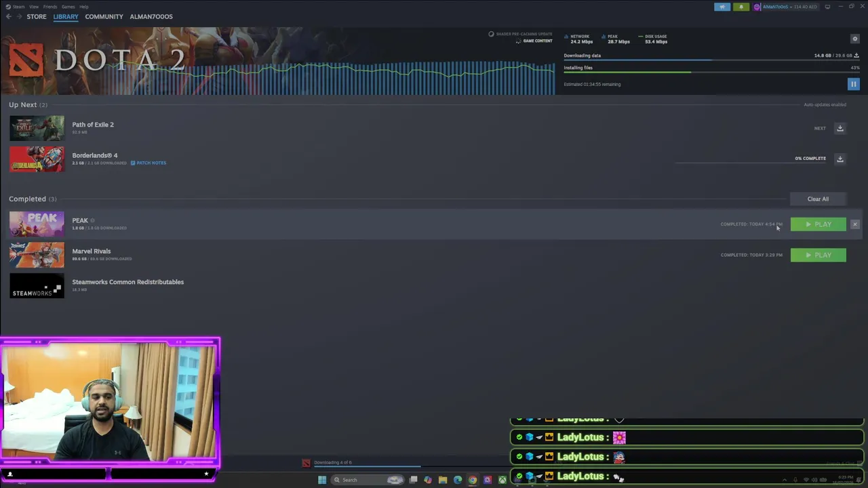
Task: Open the notifications bell icon
Action: coord(741,7)
